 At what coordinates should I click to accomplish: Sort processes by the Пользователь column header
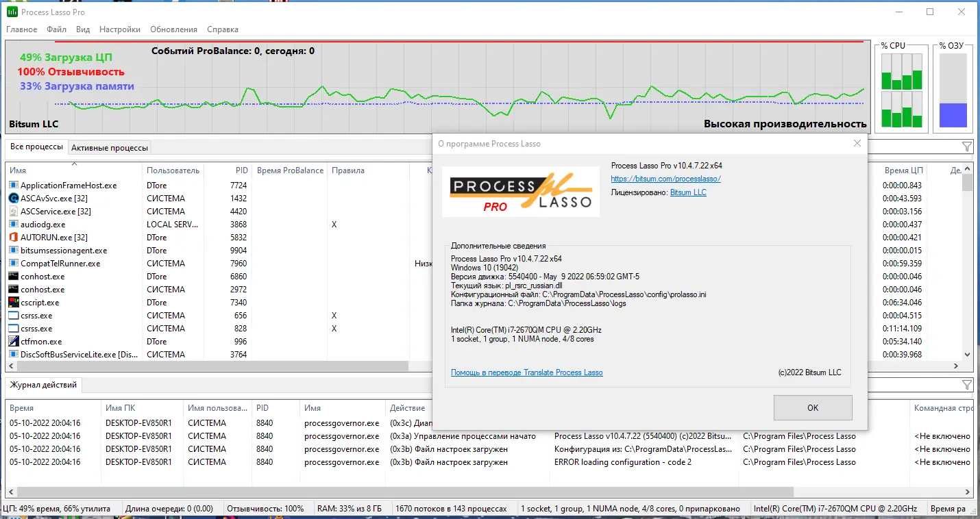173,170
